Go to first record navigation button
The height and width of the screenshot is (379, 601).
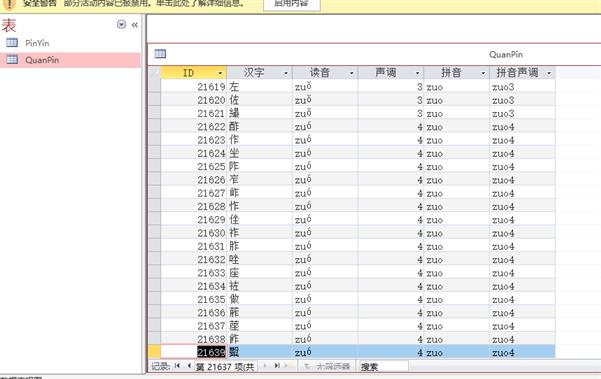[x=177, y=366]
